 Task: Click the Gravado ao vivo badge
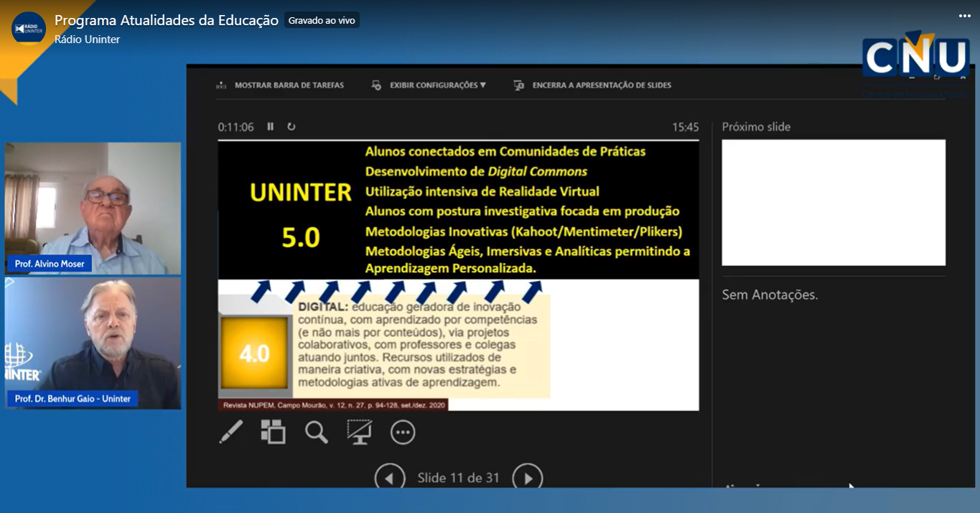click(322, 21)
